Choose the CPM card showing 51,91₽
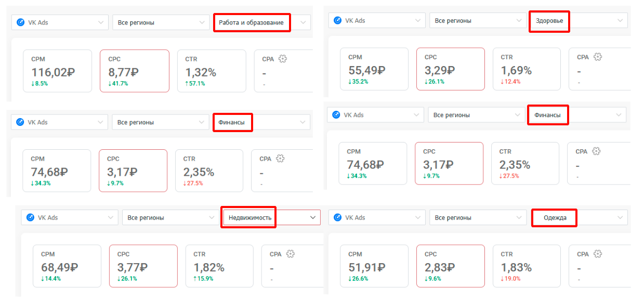This screenshot has width=644, height=298. pyautogui.click(x=374, y=266)
